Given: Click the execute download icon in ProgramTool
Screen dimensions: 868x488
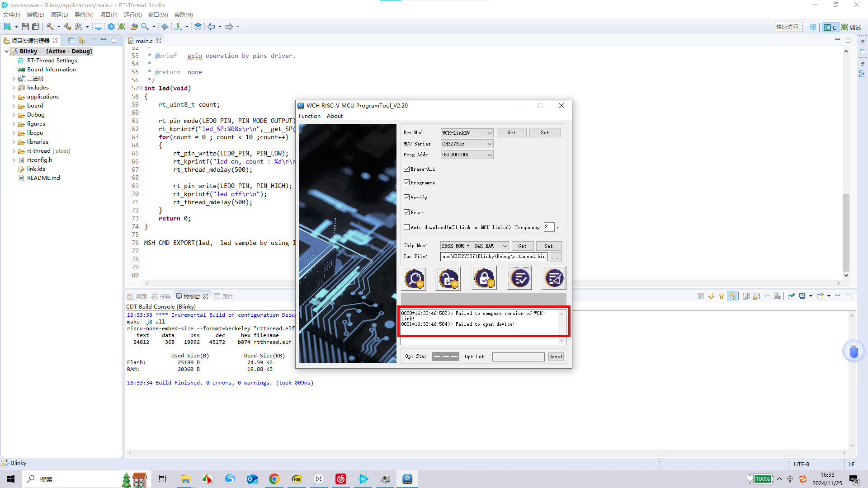Looking at the screenshot, I should (519, 278).
